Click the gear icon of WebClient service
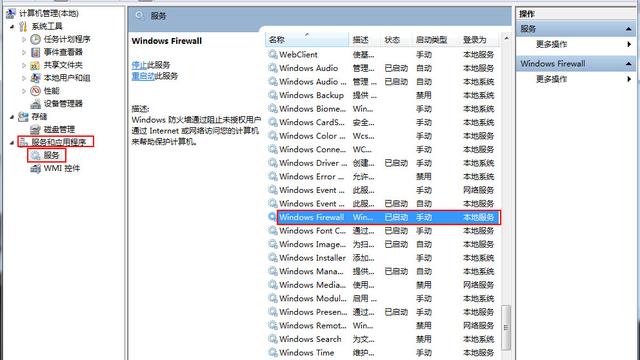Image resolution: width=640 pixels, height=360 pixels. click(x=272, y=54)
